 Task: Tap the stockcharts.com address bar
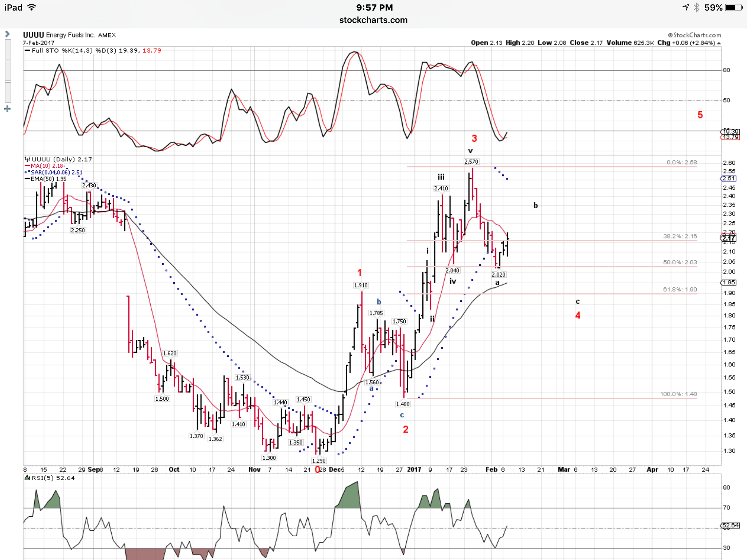(x=373, y=20)
